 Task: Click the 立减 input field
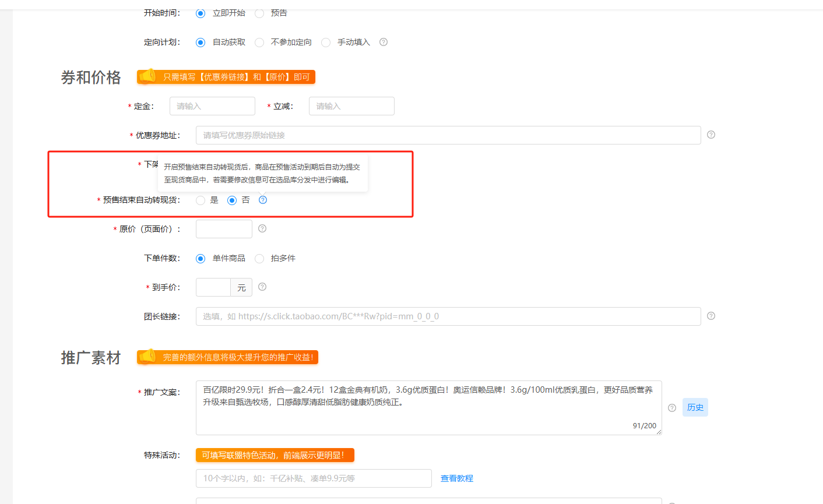[351, 106]
